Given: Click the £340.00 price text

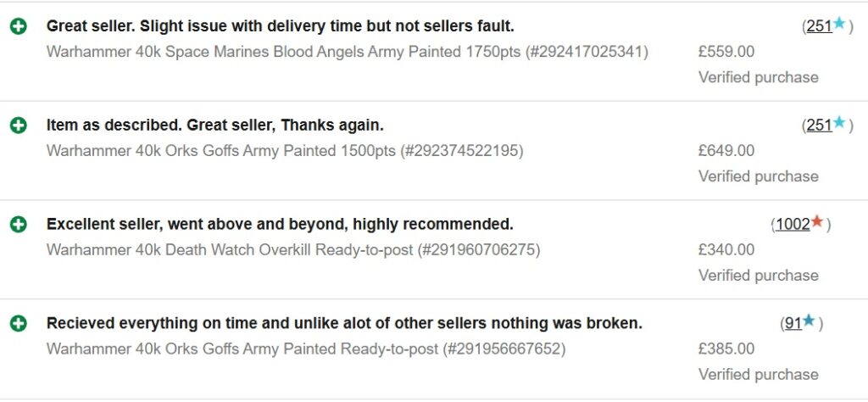Looking at the screenshot, I should tap(726, 250).
